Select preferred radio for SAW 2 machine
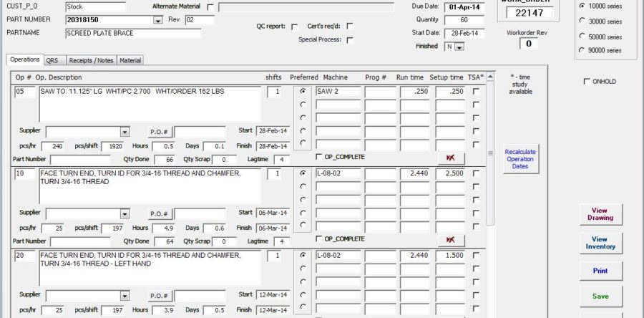This screenshot has width=644, height=318. [303, 91]
